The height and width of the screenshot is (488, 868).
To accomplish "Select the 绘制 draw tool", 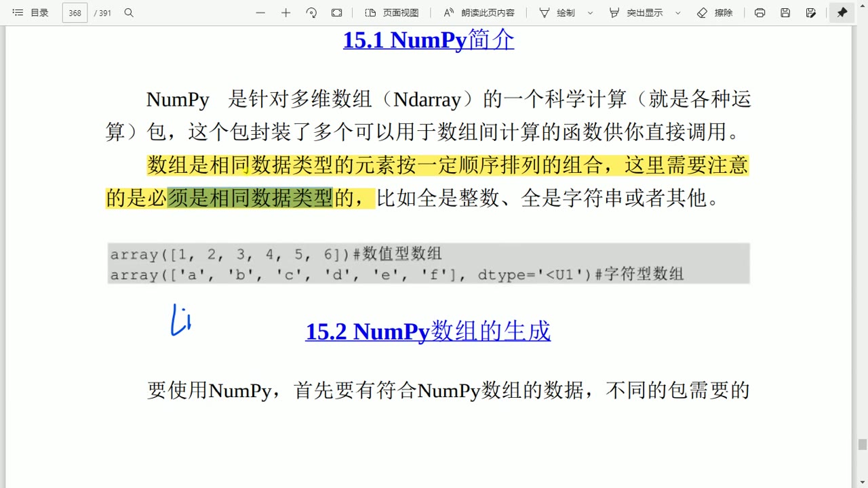I will coord(557,13).
